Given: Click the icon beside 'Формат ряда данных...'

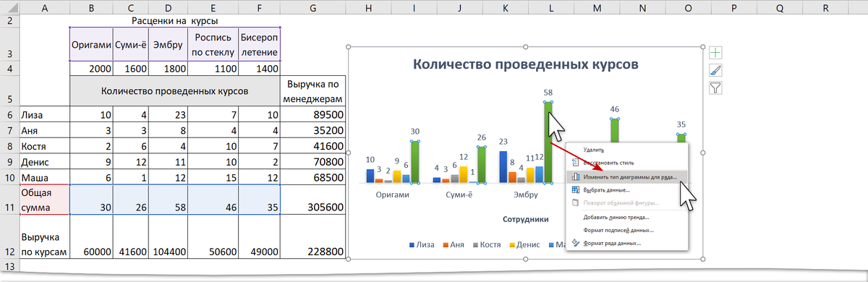Looking at the screenshot, I should 576,243.
